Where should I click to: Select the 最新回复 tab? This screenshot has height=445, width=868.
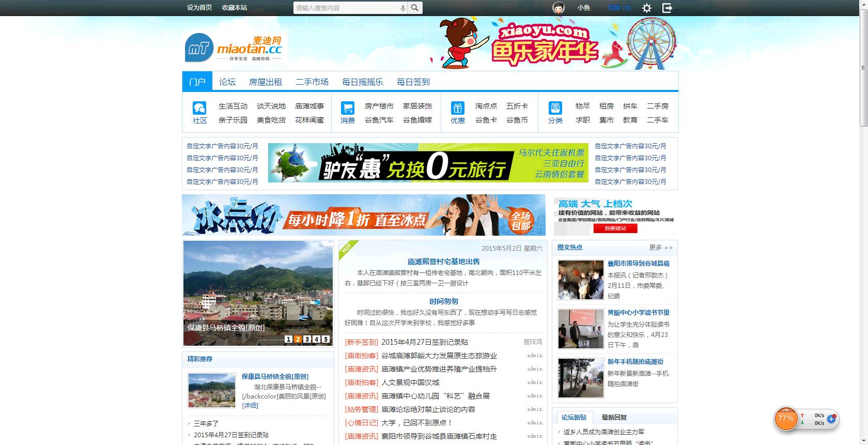[x=614, y=417]
